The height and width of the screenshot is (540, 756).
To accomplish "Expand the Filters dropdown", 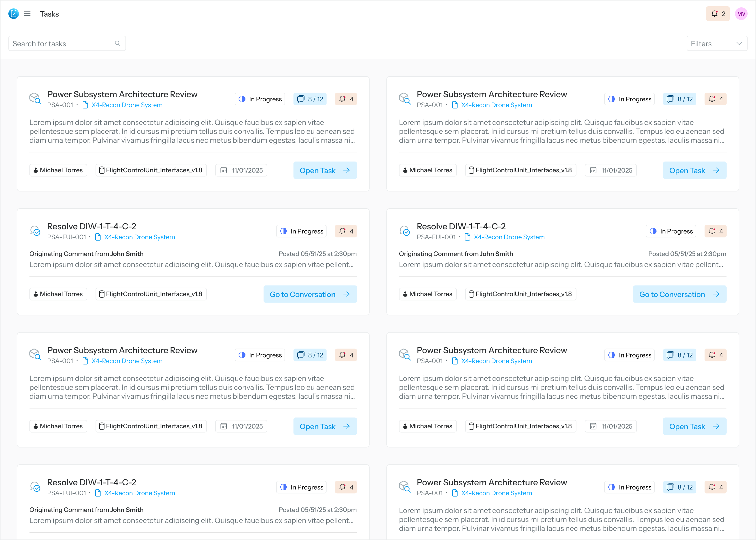I will [x=717, y=43].
